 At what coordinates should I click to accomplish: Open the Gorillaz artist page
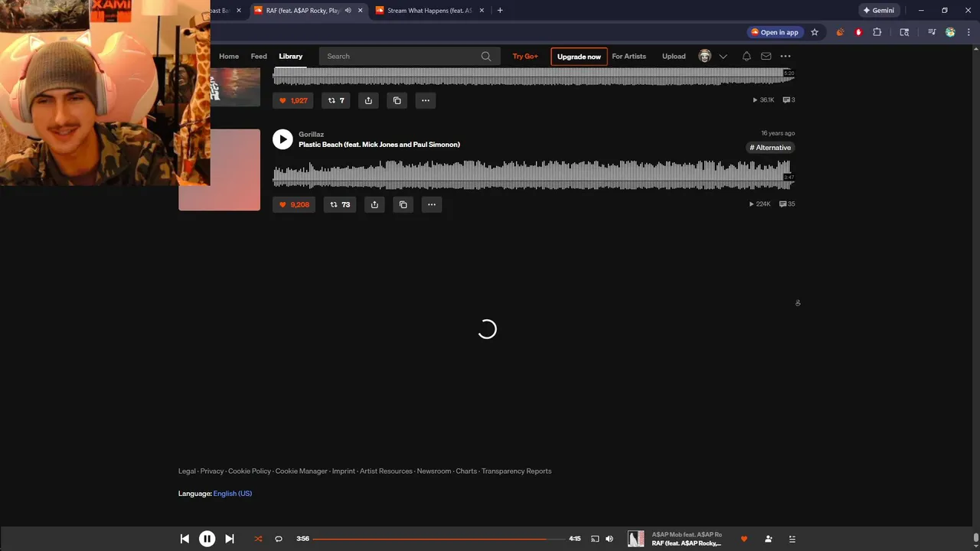tap(311, 134)
